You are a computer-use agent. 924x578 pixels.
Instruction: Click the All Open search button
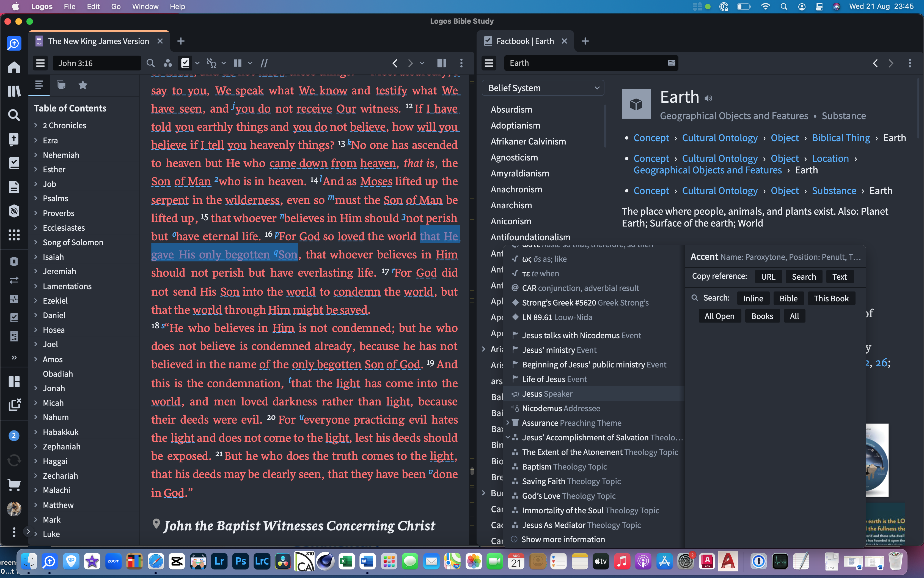719,316
